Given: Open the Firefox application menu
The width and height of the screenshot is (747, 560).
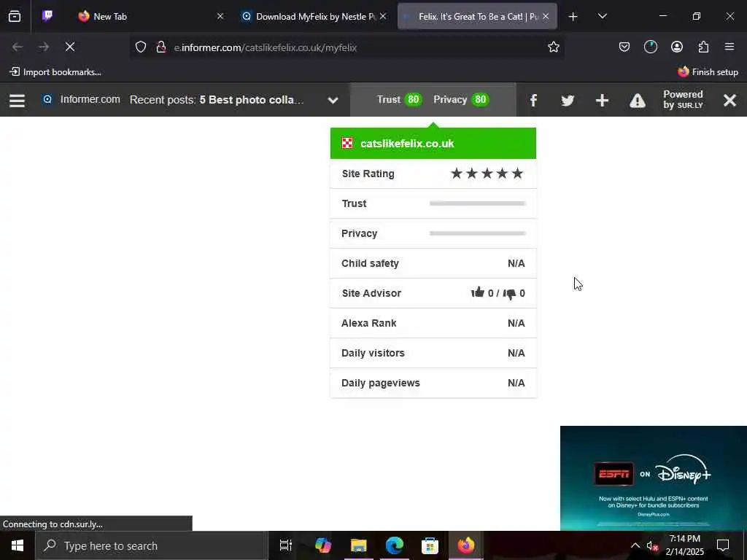Looking at the screenshot, I should pyautogui.click(x=729, y=47).
